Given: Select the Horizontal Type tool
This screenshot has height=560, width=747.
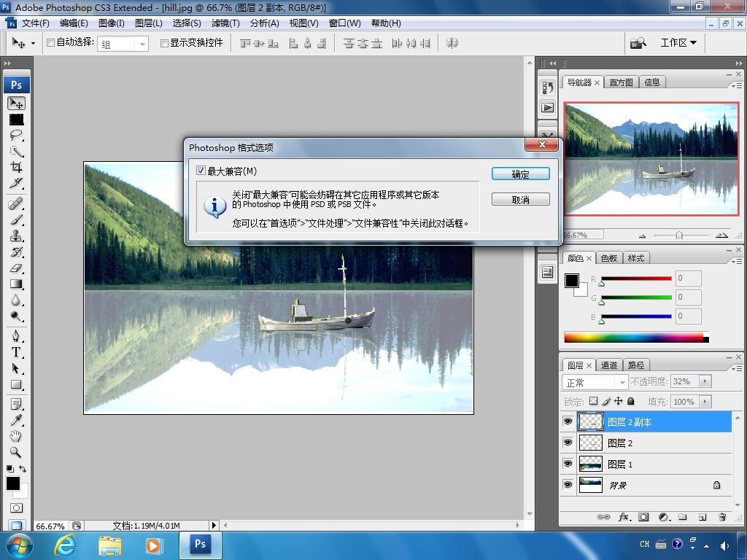Looking at the screenshot, I should tap(17, 352).
